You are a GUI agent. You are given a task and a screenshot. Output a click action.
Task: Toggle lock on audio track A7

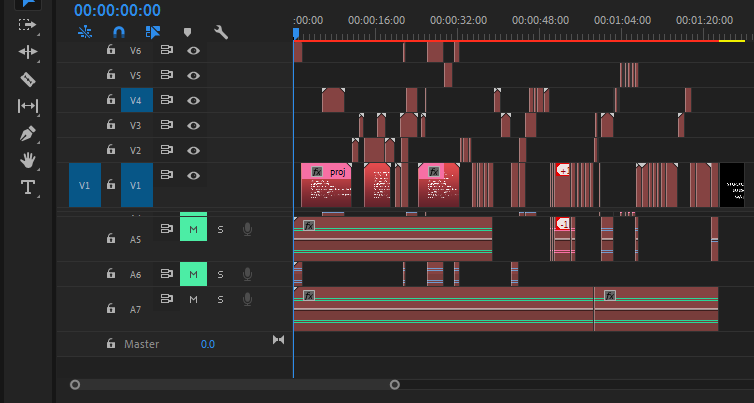(x=111, y=308)
